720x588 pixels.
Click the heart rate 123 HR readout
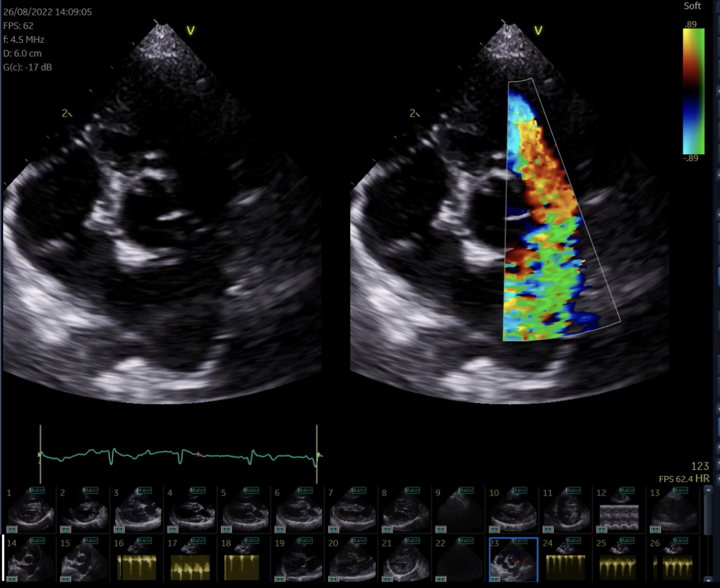coord(699,472)
